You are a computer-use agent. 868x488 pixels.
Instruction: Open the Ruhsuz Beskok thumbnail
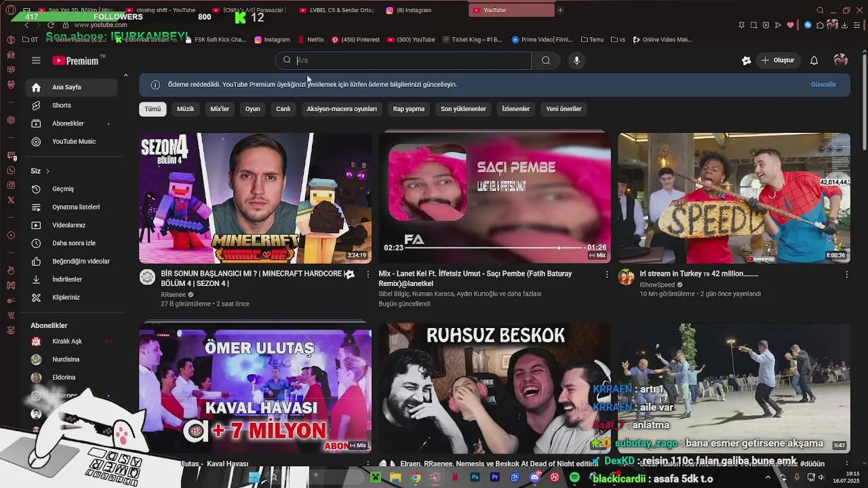point(495,389)
